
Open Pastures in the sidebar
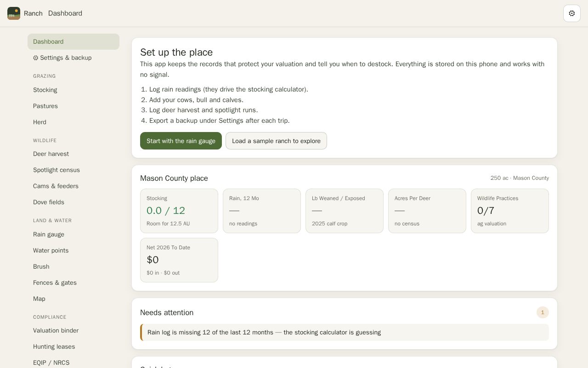tap(73, 106)
